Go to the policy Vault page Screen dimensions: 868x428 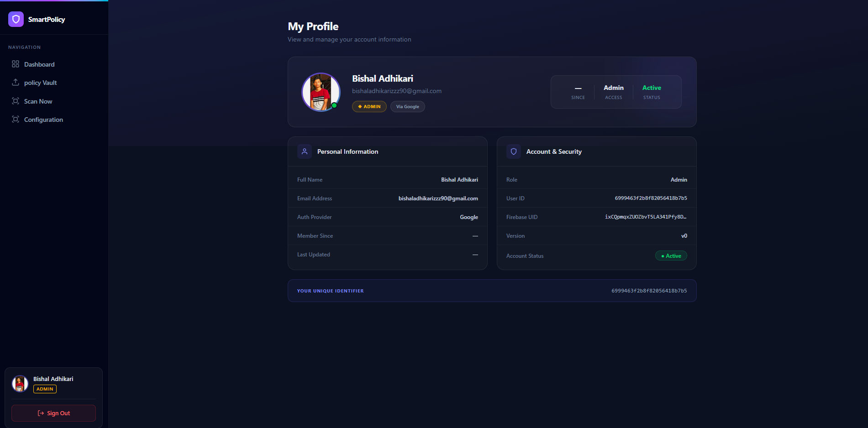[41, 83]
